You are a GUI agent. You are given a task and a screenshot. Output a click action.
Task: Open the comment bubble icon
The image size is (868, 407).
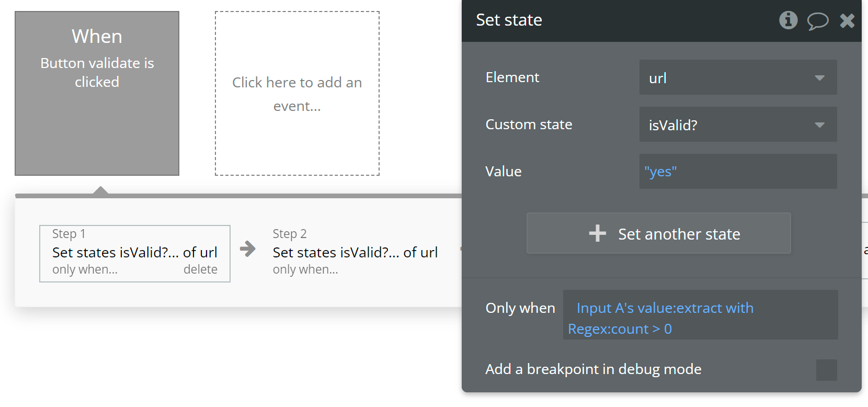(x=817, y=21)
